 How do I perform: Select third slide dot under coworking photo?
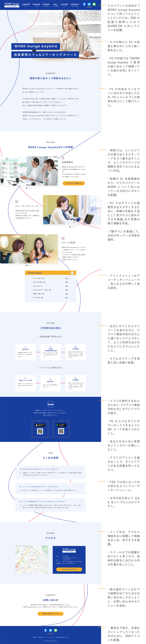(74, 227)
